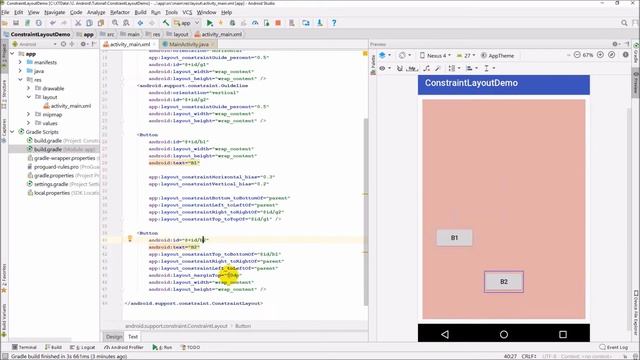
Task: Click the Infer Constraints wand icon
Action: click(x=438, y=68)
